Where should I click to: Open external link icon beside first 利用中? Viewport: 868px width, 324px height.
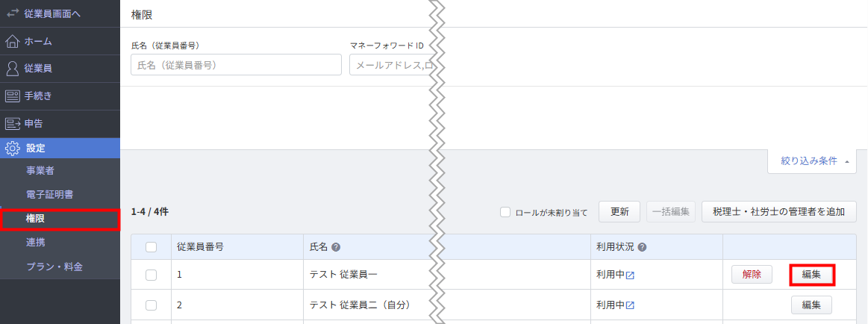pos(630,275)
